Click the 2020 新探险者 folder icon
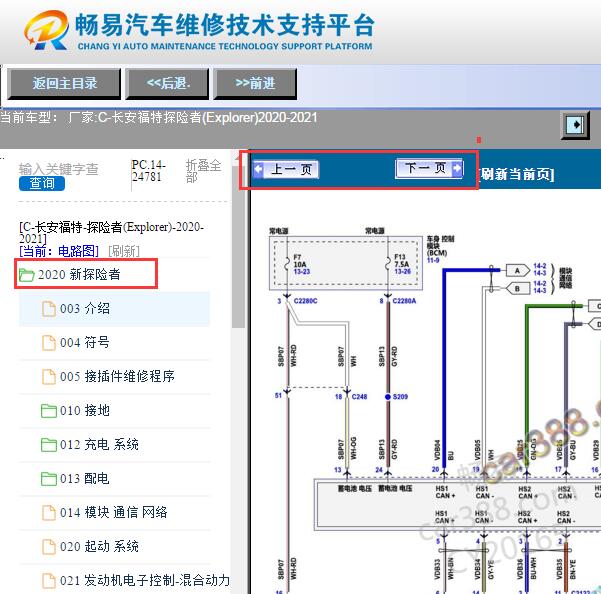 [26, 275]
